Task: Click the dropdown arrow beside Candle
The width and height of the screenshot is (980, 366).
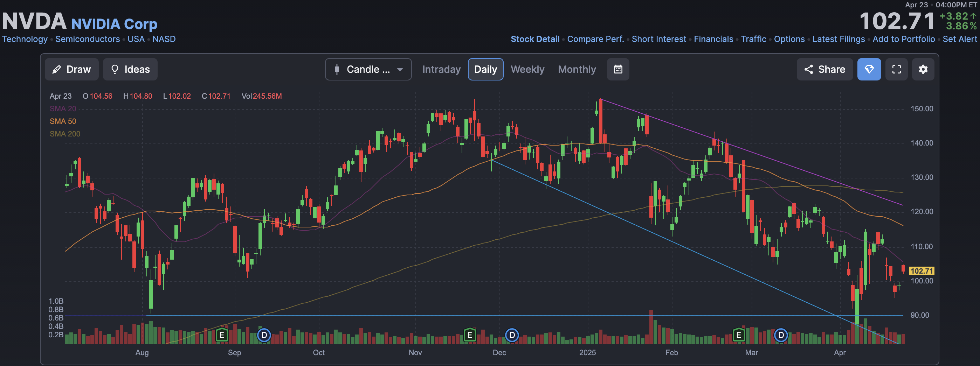Action: [400, 70]
